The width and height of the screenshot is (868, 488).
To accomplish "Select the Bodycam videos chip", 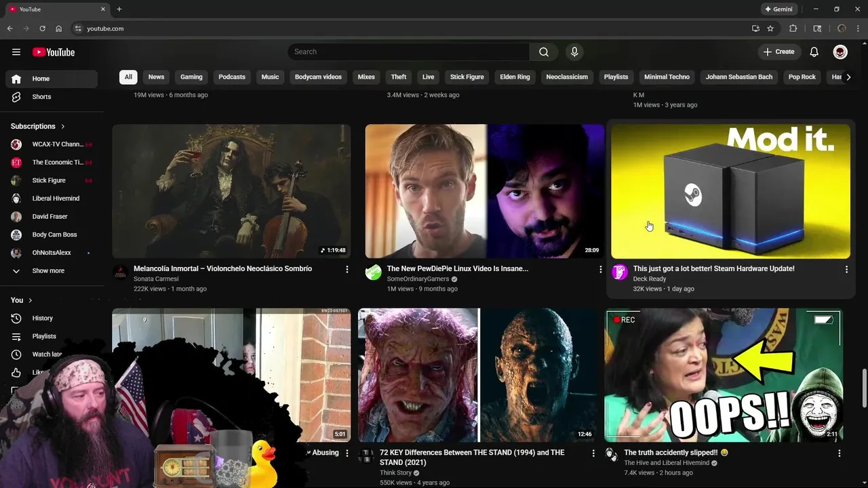I will [318, 77].
